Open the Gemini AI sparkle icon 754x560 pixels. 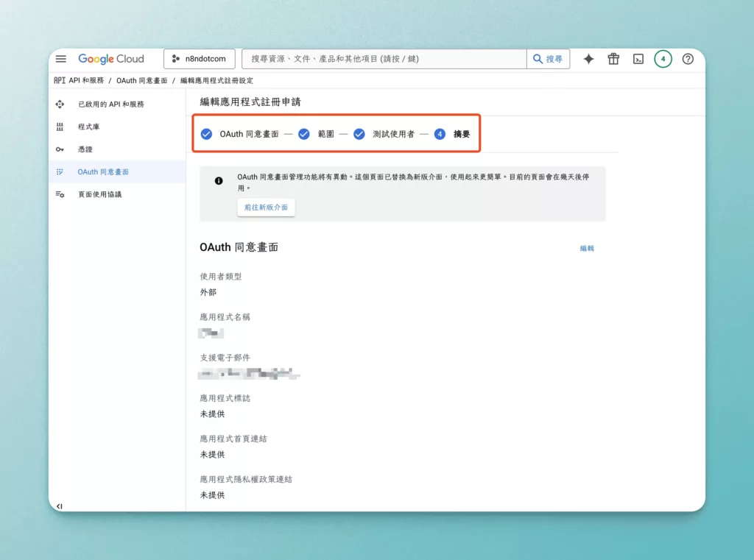tap(588, 59)
